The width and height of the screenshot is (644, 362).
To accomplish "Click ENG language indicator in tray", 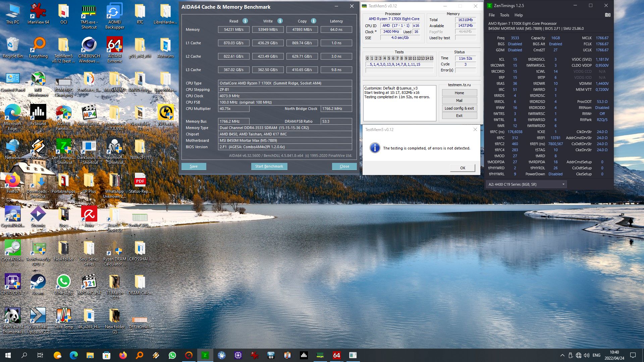I will [x=596, y=355].
